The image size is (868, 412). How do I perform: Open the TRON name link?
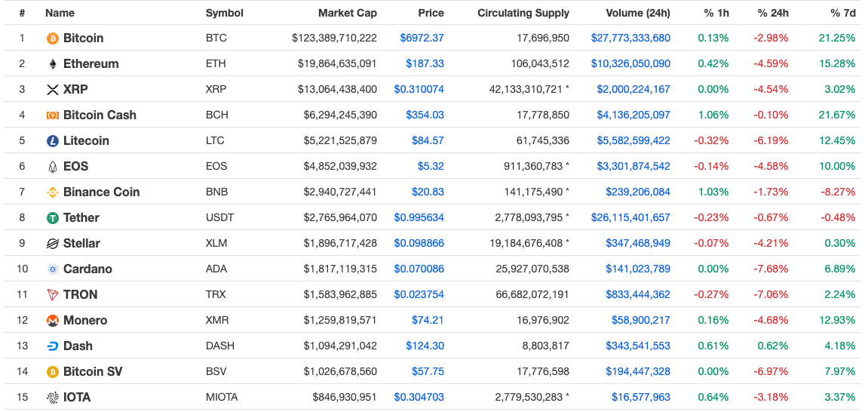80,294
